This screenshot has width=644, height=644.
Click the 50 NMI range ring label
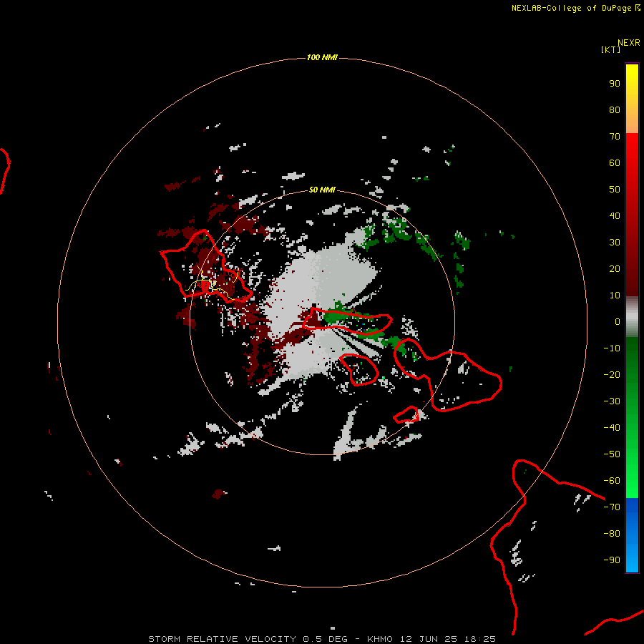point(322,190)
